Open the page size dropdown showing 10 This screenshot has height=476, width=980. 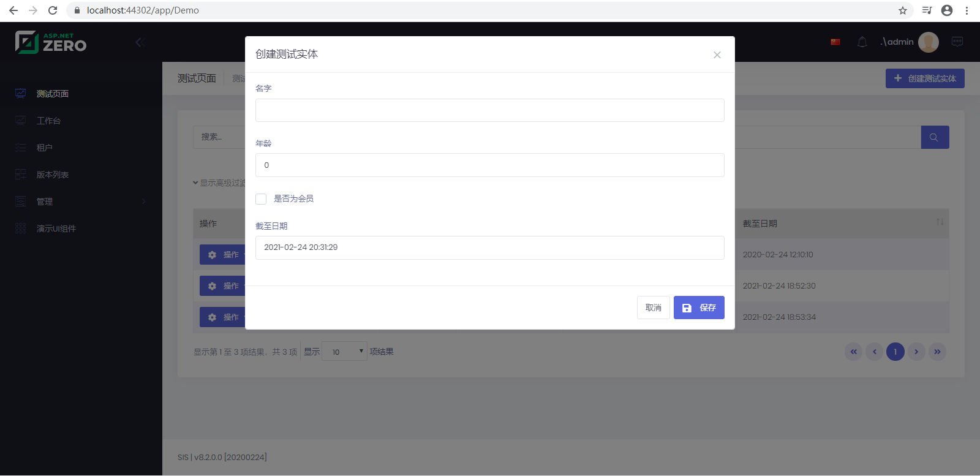(344, 352)
